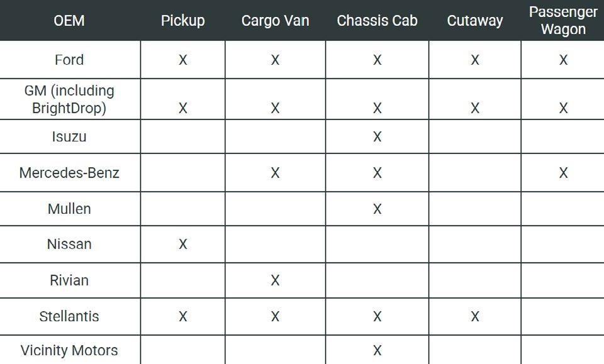604x364 pixels.
Task: Click the X in Nissan's Pickup cell
Action: [x=182, y=244]
